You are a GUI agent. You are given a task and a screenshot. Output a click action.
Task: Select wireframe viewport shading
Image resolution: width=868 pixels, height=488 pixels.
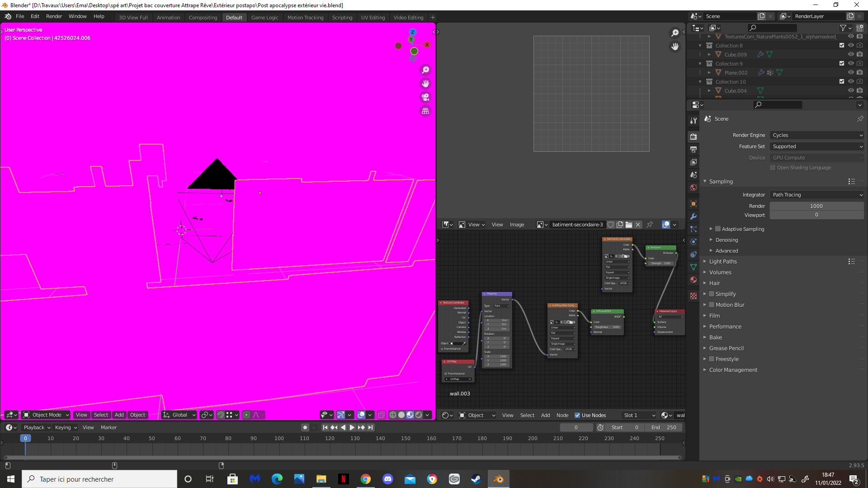coord(393,415)
